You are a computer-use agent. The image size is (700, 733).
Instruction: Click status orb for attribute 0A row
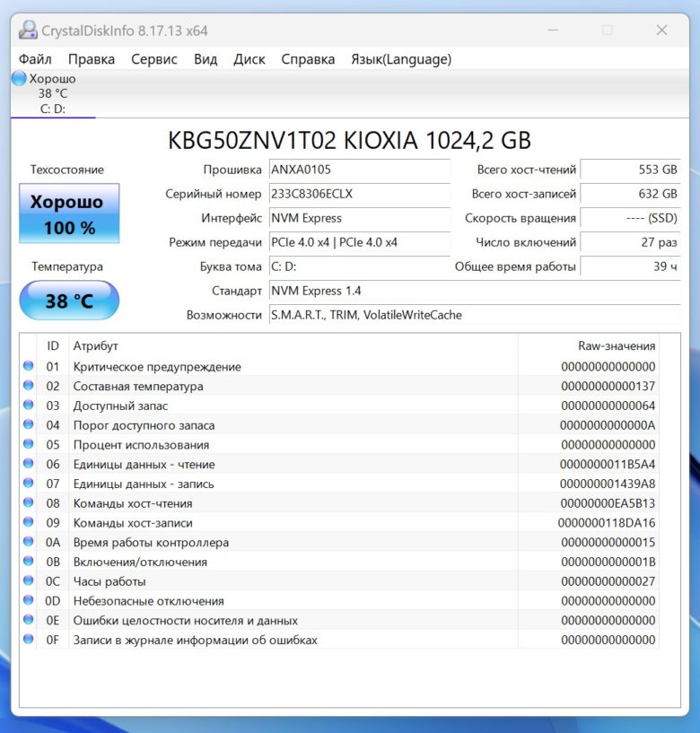coord(29,541)
